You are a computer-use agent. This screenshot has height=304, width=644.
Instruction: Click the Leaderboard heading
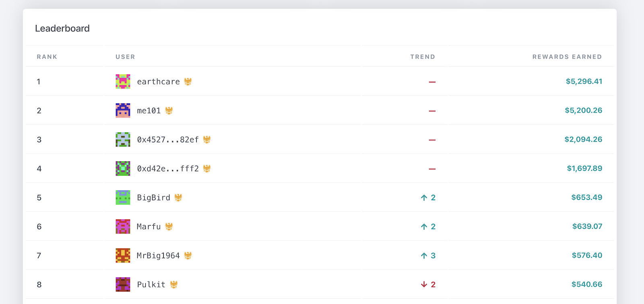point(62,29)
